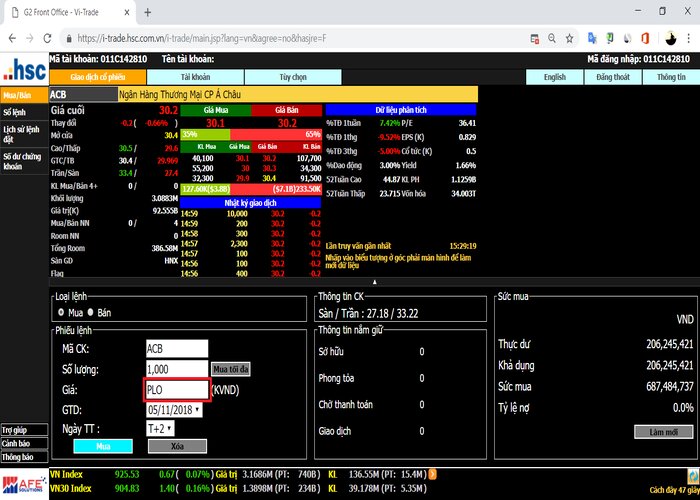Open the Ngày TT T+2 dropdown
This screenshot has height=500, width=700.
pos(160,429)
